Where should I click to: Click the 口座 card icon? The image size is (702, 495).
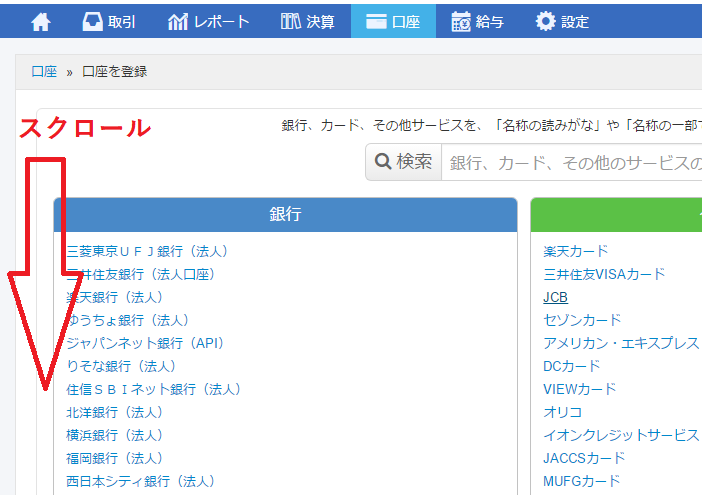tap(376, 21)
